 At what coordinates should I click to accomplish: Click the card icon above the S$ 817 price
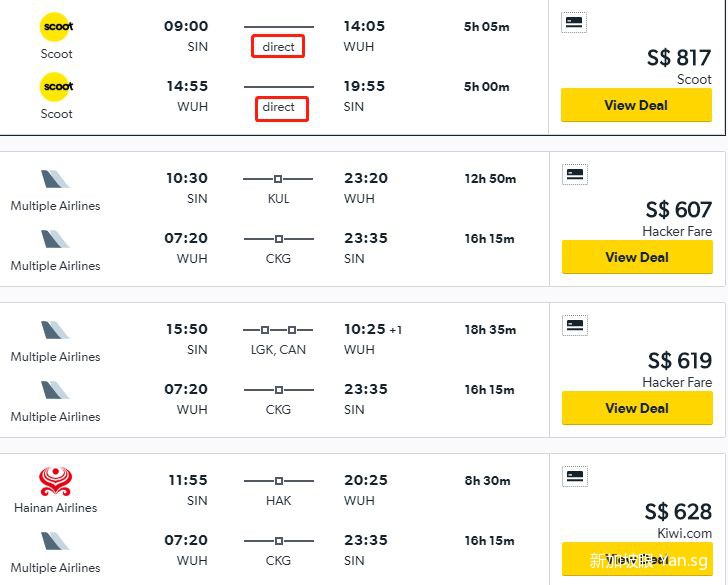coord(574,22)
